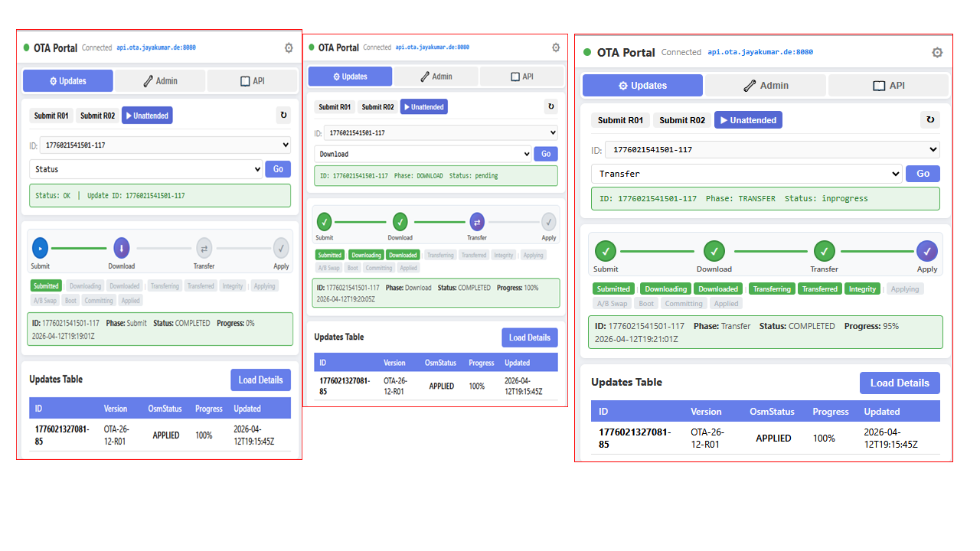This screenshot has height=551, width=980.
Task: Select the Submit step circle in the left pipeline
Action: click(x=40, y=247)
